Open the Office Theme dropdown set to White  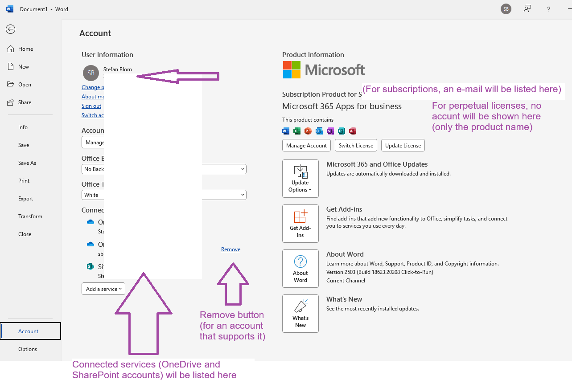click(x=164, y=195)
